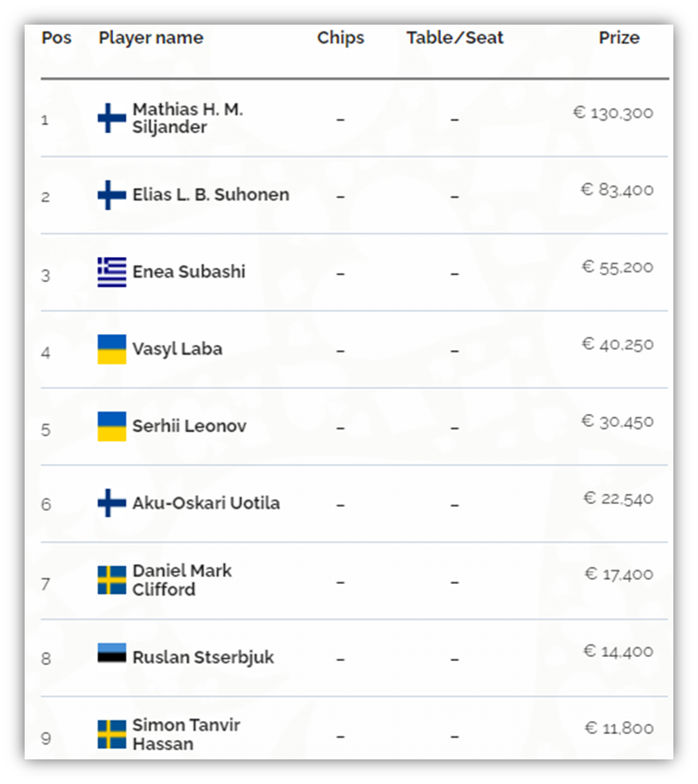
Task: Sort by the Pos column header
Action: pos(56,38)
